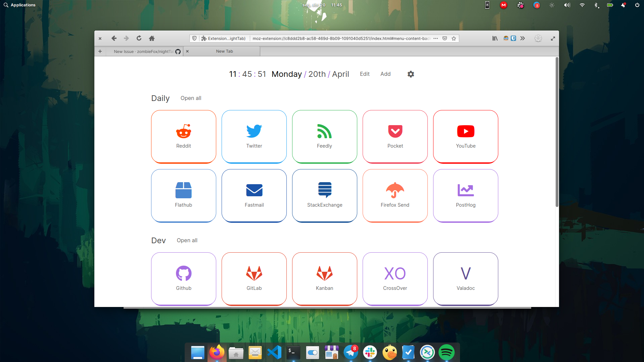Image resolution: width=644 pixels, height=362 pixels.
Task: Click Edit in the nightTab header
Action: click(x=365, y=74)
